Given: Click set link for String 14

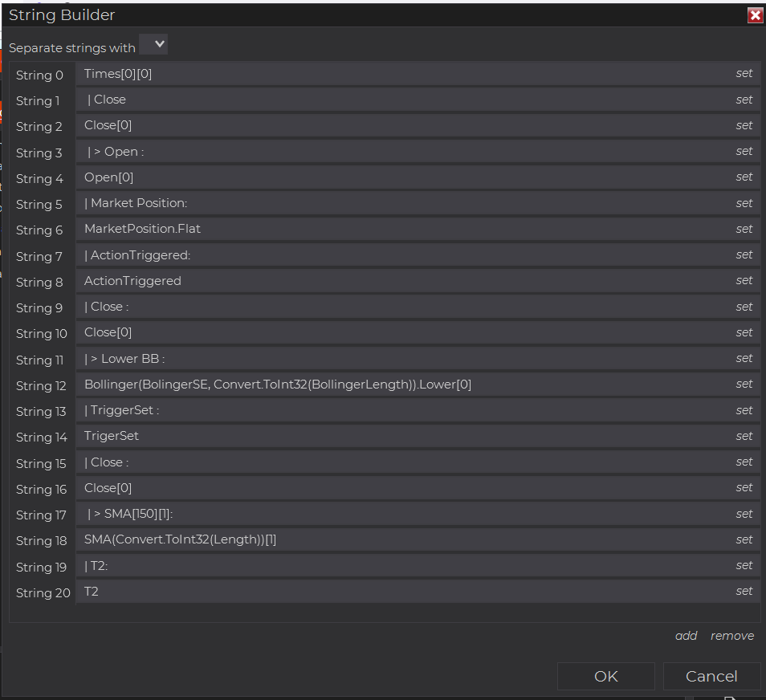Looking at the screenshot, I should pyautogui.click(x=744, y=436).
